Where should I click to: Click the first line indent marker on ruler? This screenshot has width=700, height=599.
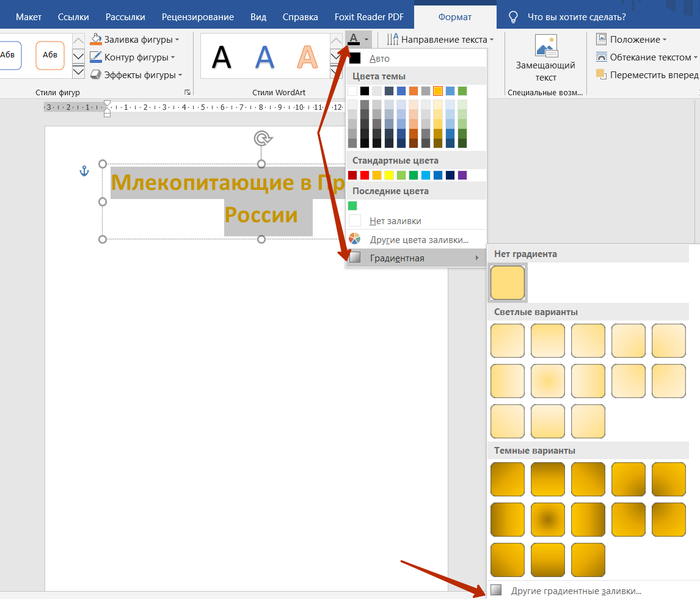[x=107, y=104]
